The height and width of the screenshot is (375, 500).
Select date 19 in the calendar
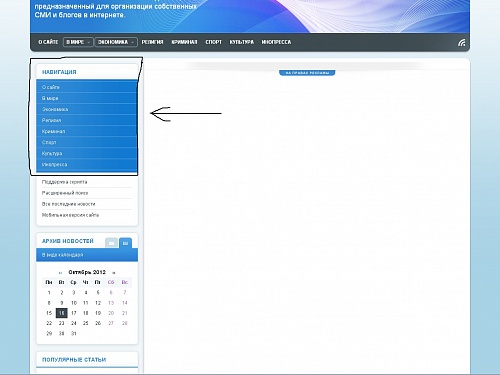pyautogui.click(x=98, y=313)
